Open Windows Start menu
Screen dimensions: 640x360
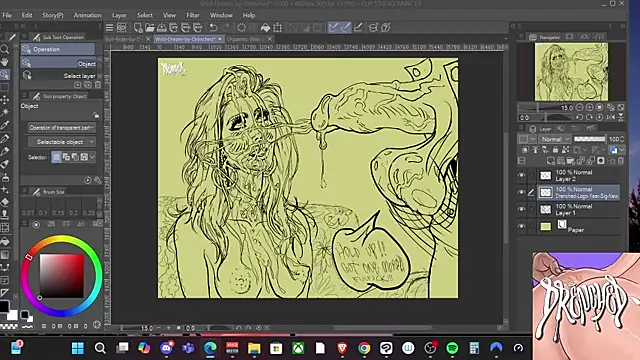(x=78, y=348)
